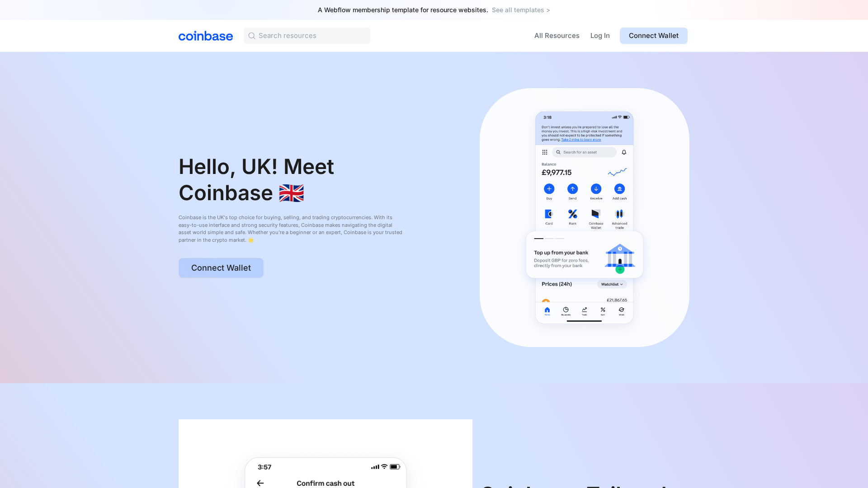This screenshot has width=868, height=488.
Task: Click the Top up from your bank card
Action: click(x=584, y=255)
